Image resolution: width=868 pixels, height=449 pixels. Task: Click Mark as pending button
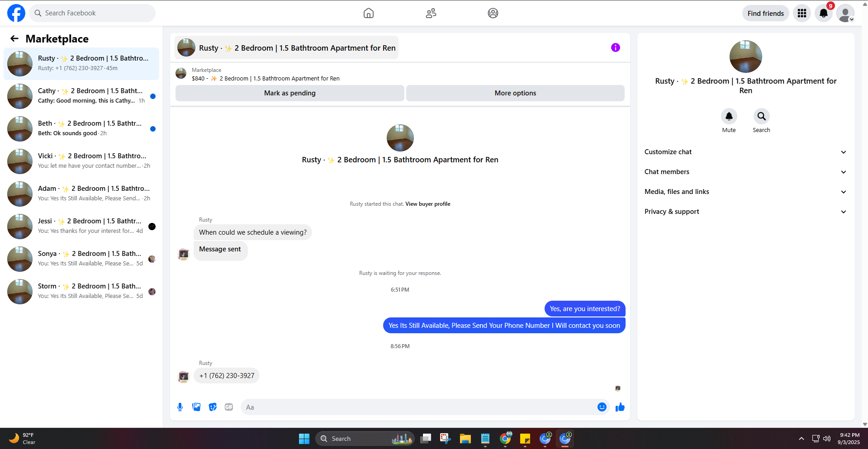tap(290, 93)
